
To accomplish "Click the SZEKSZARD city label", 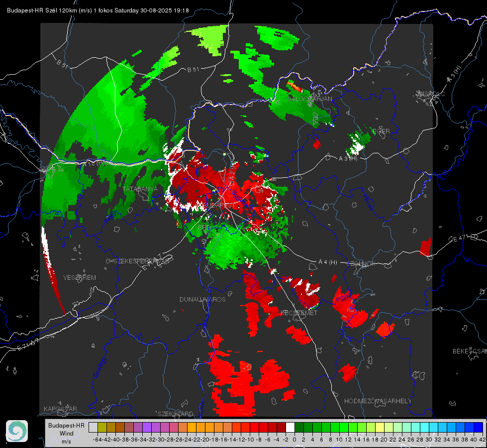I will (x=176, y=414).
